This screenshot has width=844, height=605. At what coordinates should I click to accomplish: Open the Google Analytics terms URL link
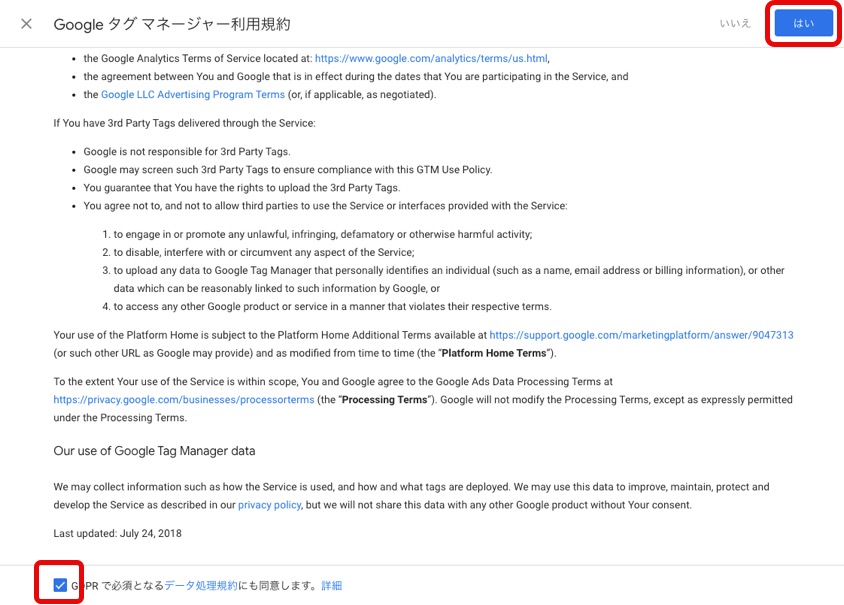tap(431, 59)
